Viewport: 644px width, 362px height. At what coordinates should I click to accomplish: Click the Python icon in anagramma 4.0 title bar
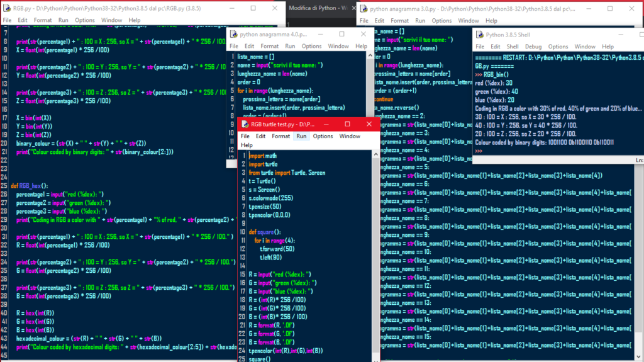click(x=234, y=35)
